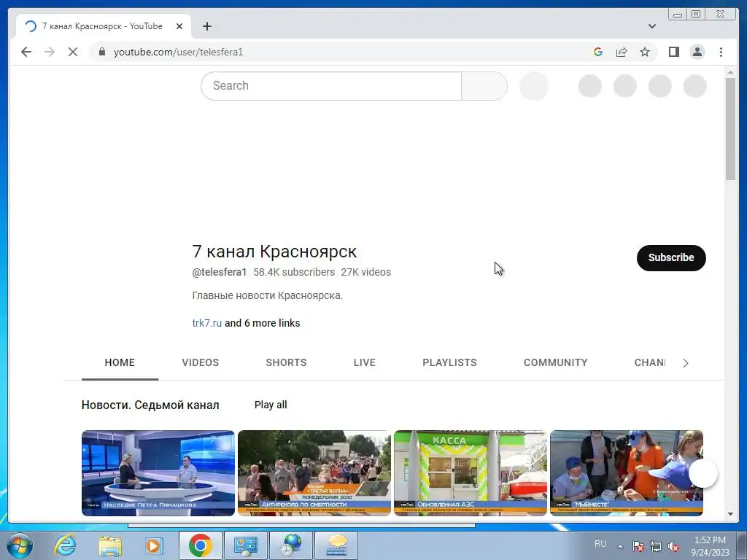Screen dimensions: 747x560
Task: Open the Windows Start menu
Action: click(18, 545)
